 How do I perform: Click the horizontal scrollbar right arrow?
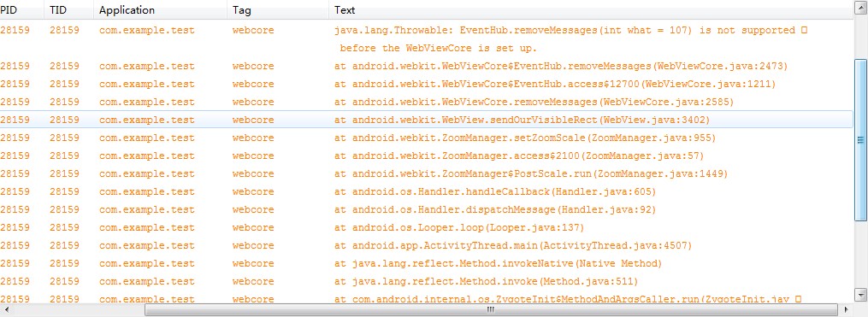coord(847,310)
